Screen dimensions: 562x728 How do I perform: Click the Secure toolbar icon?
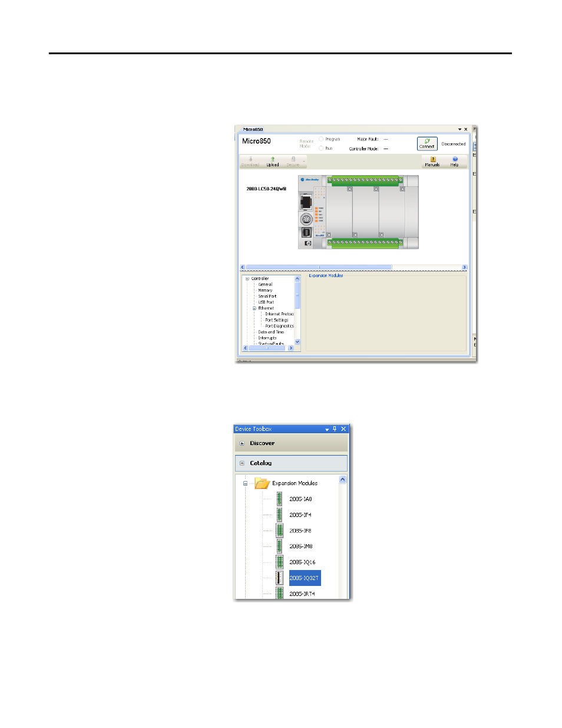click(293, 159)
